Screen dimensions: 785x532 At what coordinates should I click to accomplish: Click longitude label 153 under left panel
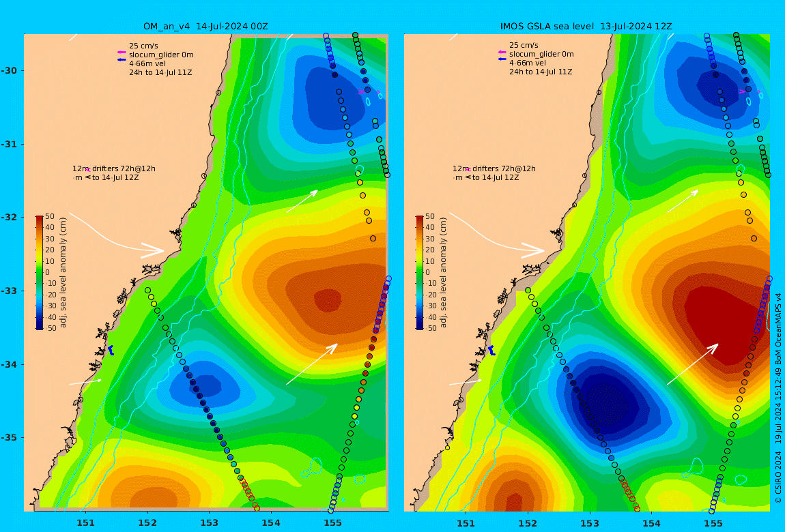tap(210, 523)
